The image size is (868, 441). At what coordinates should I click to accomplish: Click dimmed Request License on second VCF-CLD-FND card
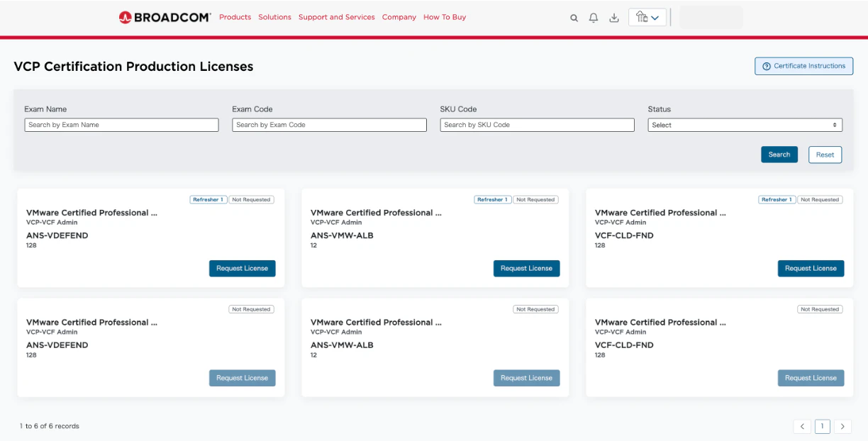pos(811,378)
